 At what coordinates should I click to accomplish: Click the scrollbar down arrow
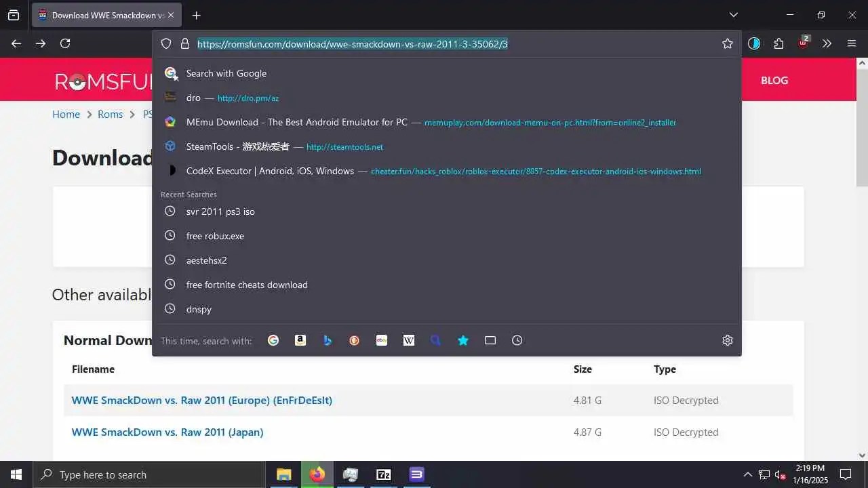click(862, 455)
